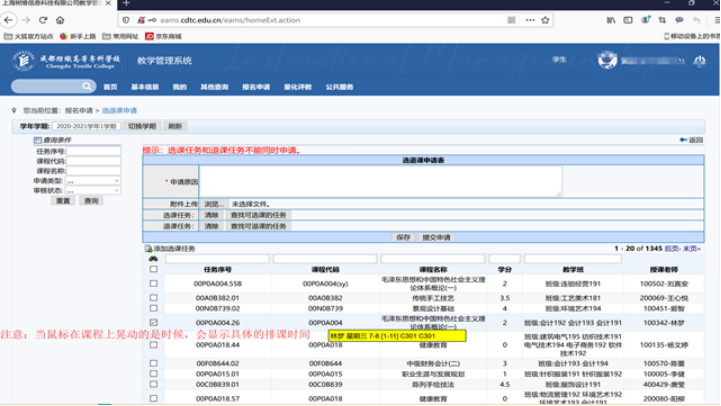Image resolution: width=721 pixels, height=406 pixels.
Task: Expand the 审核状态 dropdown
Action: [93, 189]
